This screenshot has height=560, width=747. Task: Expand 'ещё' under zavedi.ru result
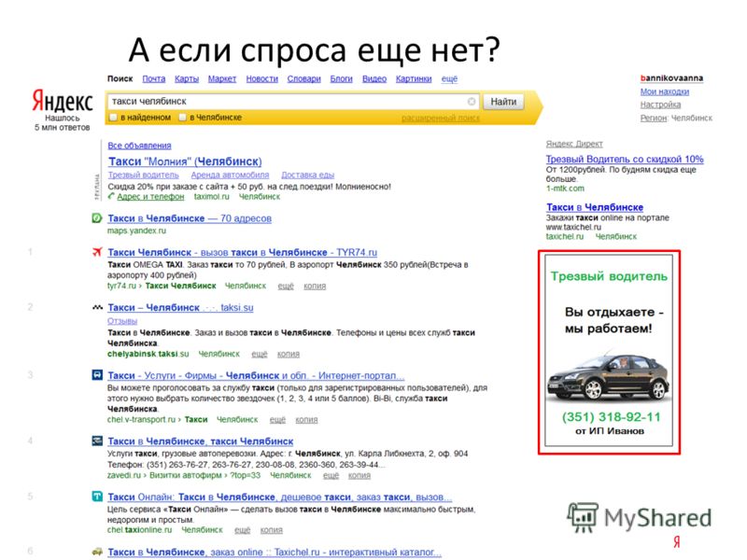click(331, 476)
